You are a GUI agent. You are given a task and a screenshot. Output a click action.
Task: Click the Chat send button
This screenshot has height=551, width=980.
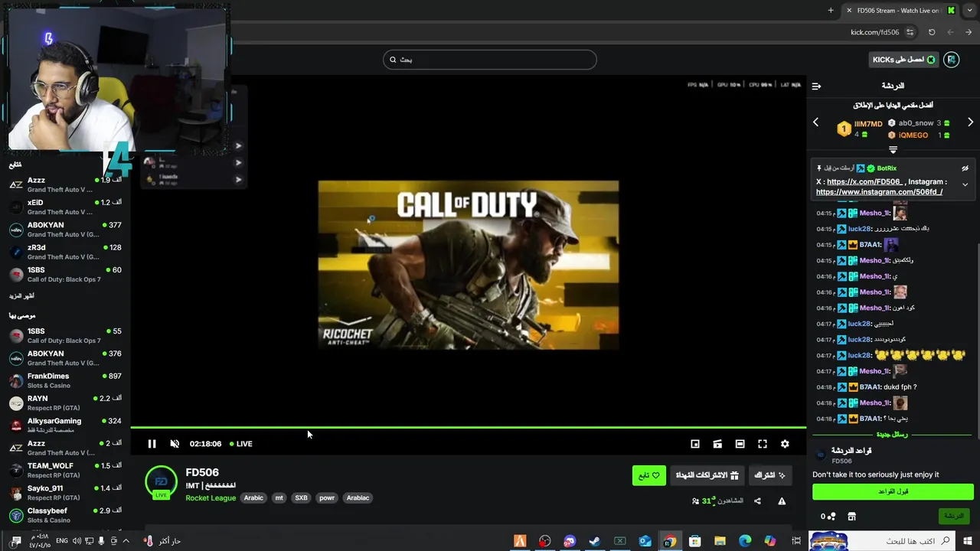tap(954, 516)
